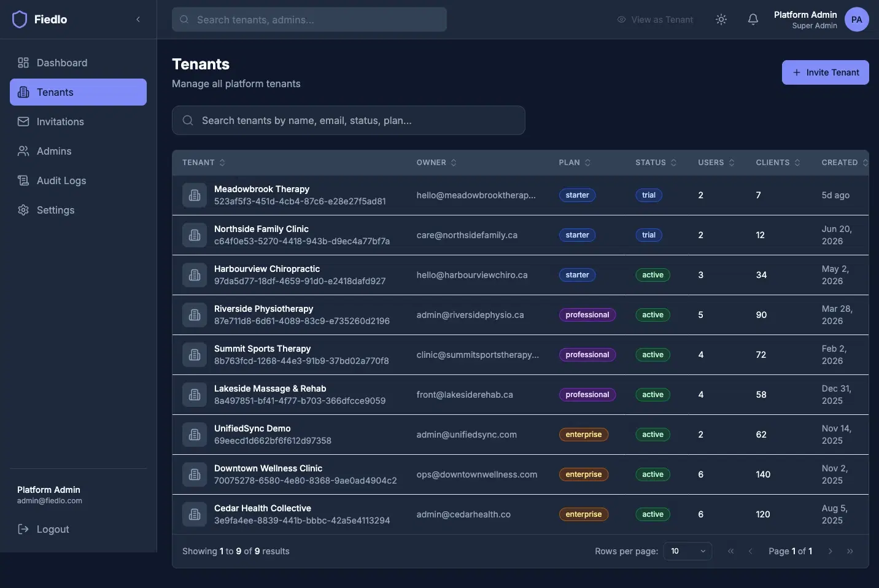The width and height of the screenshot is (879, 588).
Task: Click the starter badge for Meadowbrook Therapy
Action: pyautogui.click(x=577, y=195)
